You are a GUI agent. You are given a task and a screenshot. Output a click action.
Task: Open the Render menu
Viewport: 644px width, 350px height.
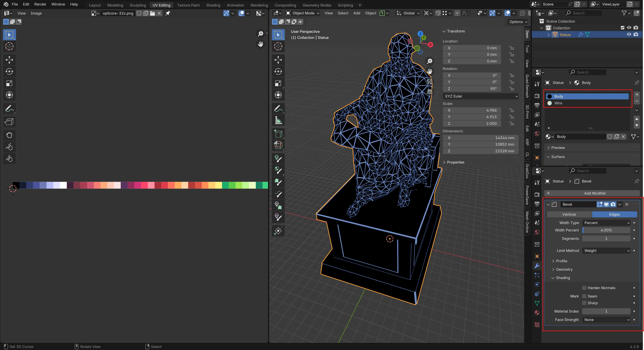(x=40, y=4)
